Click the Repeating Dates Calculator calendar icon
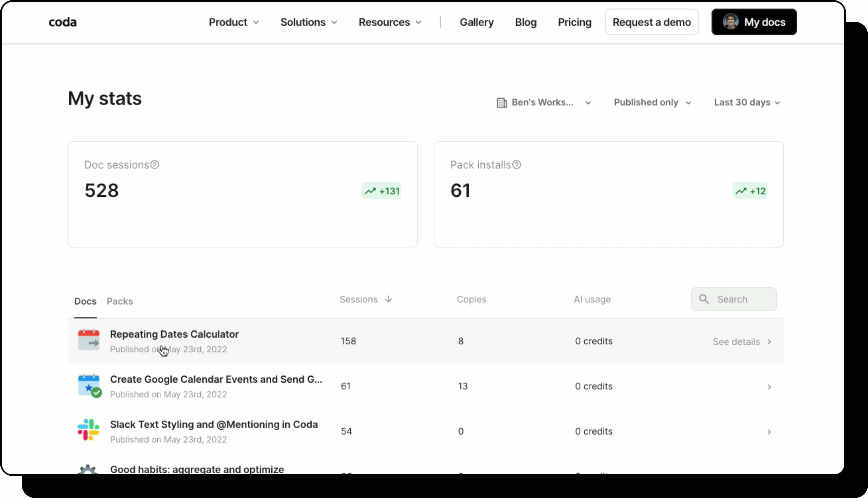 (89, 340)
